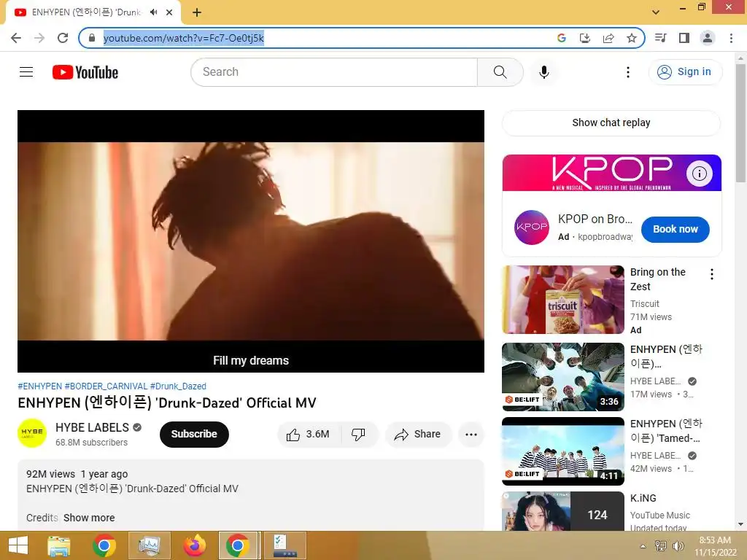Open Google icon in address bar
This screenshot has width=747, height=560.
coord(562,38)
